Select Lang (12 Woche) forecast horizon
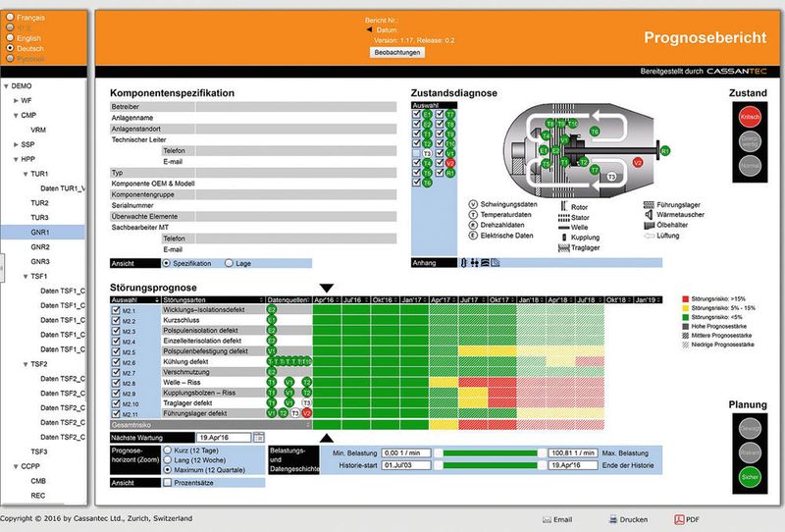 (x=168, y=460)
